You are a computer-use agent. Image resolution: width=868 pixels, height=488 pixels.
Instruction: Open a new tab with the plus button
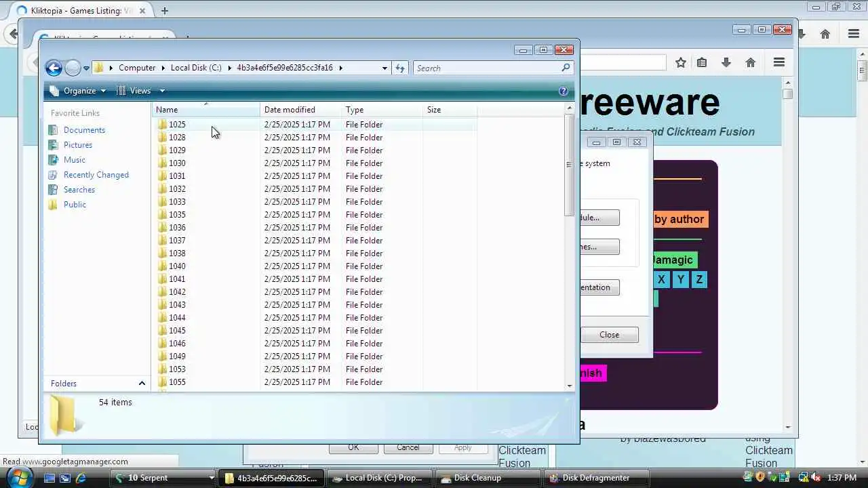(x=165, y=11)
